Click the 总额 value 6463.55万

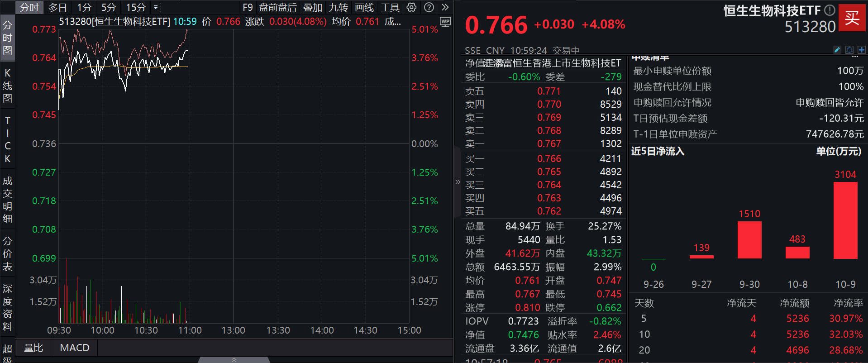517,267
